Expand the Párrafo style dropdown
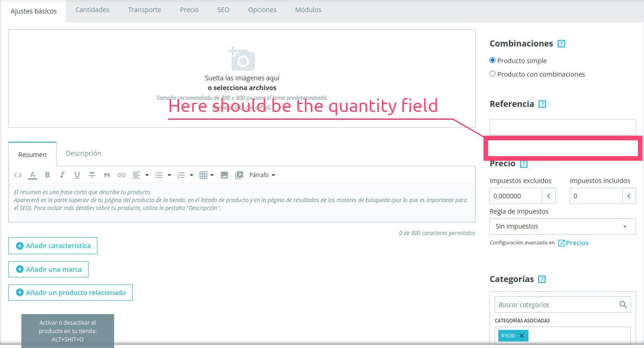Screen dimensions: 644x348 click(262, 175)
